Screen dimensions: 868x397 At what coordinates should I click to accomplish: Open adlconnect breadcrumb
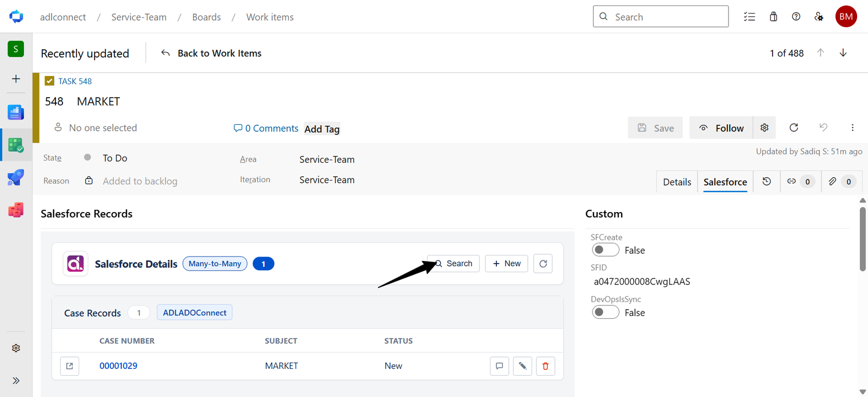point(63,17)
